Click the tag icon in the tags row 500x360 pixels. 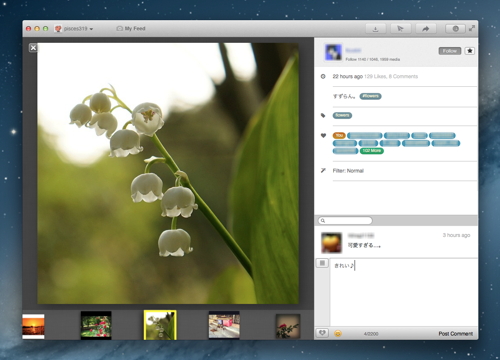coord(323,116)
